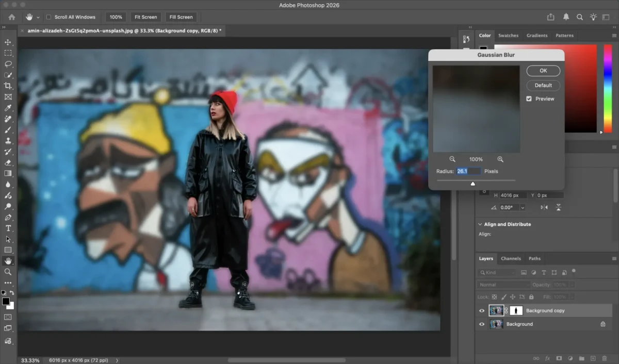Add a layer mask from the Layers panel

[x=559, y=358]
